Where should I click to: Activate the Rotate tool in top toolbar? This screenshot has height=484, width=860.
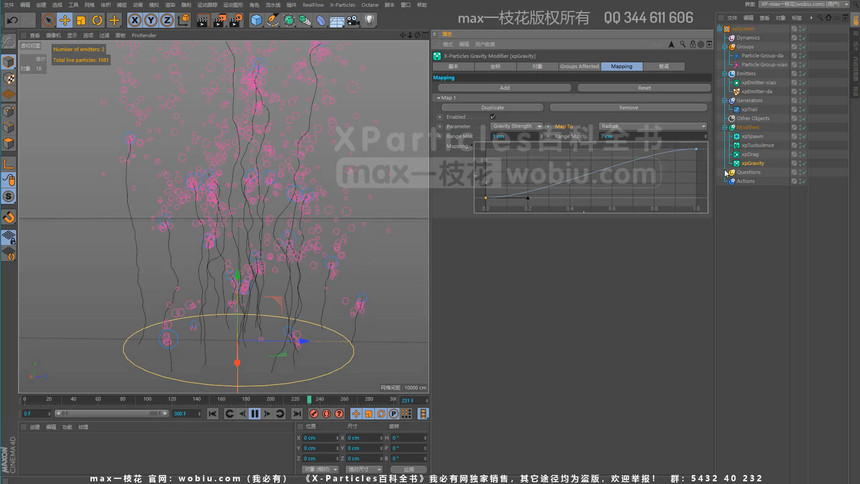(97, 21)
